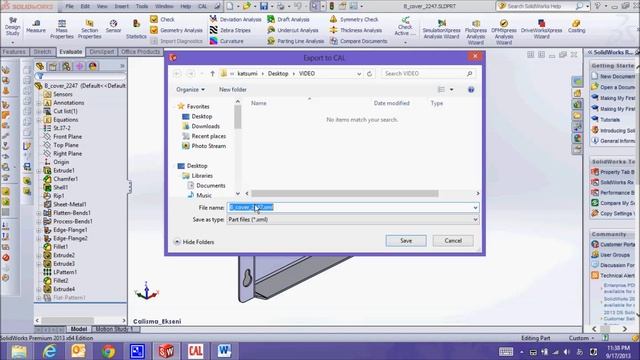Viewport: 640px width, 360px height.
Task: Expand the Equations tree node
Action: point(39,120)
